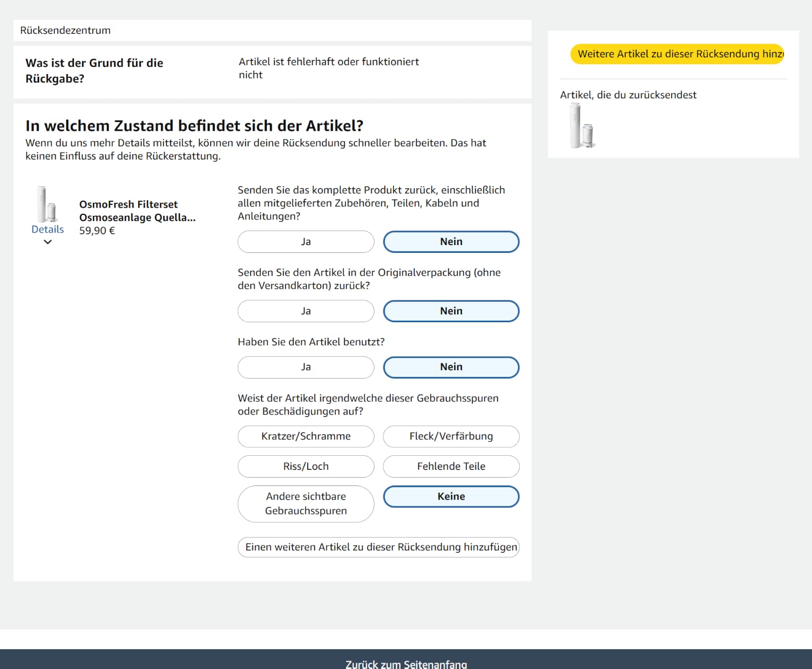Pick Ja for 'Haben Sie den Artikel benutzt?'
Screen dimensions: 812x669
point(306,367)
